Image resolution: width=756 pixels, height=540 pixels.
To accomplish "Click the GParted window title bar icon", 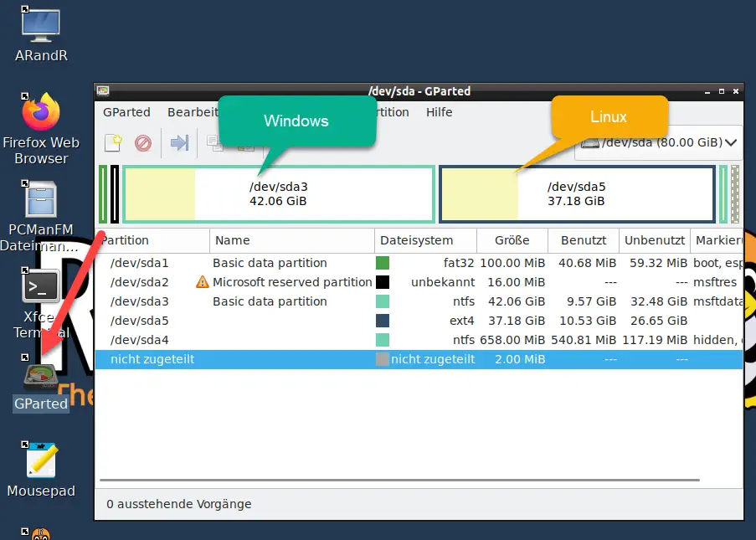I will (x=103, y=90).
